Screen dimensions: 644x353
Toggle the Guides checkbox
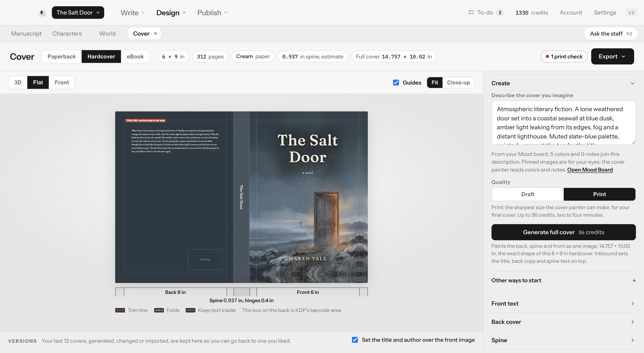(x=396, y=82)
